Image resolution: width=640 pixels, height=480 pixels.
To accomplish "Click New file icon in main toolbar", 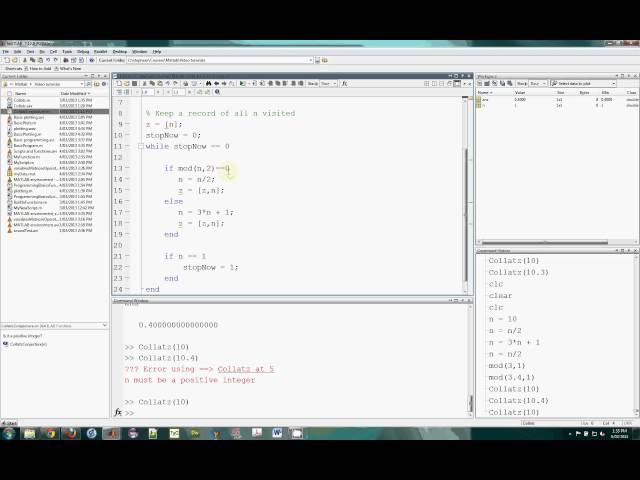I will [x=7, y=60].
